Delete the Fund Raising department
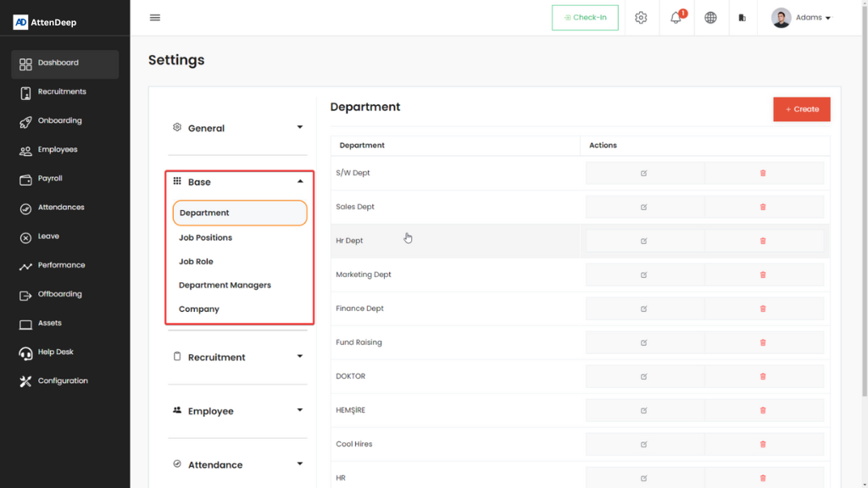 pos(763,342)
